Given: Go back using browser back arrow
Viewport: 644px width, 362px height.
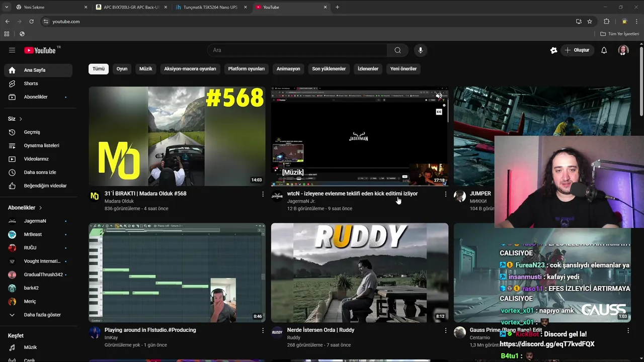Looking at the screenshot, I should [x=7, y=22].
